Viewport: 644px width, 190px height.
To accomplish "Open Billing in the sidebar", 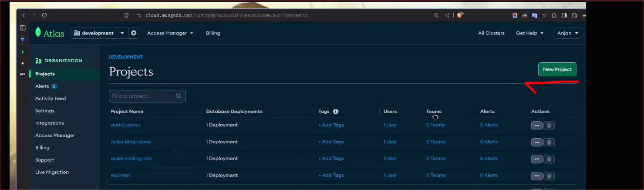I will 42,148.
